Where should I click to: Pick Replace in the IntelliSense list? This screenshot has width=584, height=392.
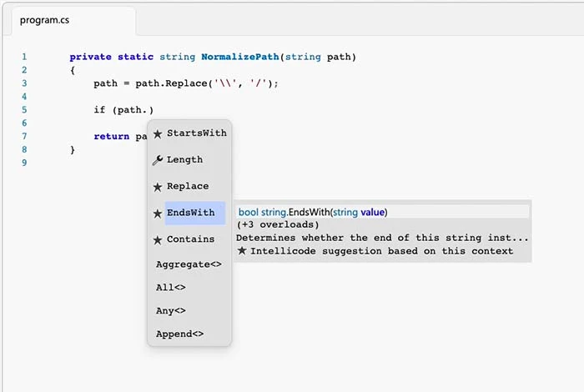(x=188, y=186)
